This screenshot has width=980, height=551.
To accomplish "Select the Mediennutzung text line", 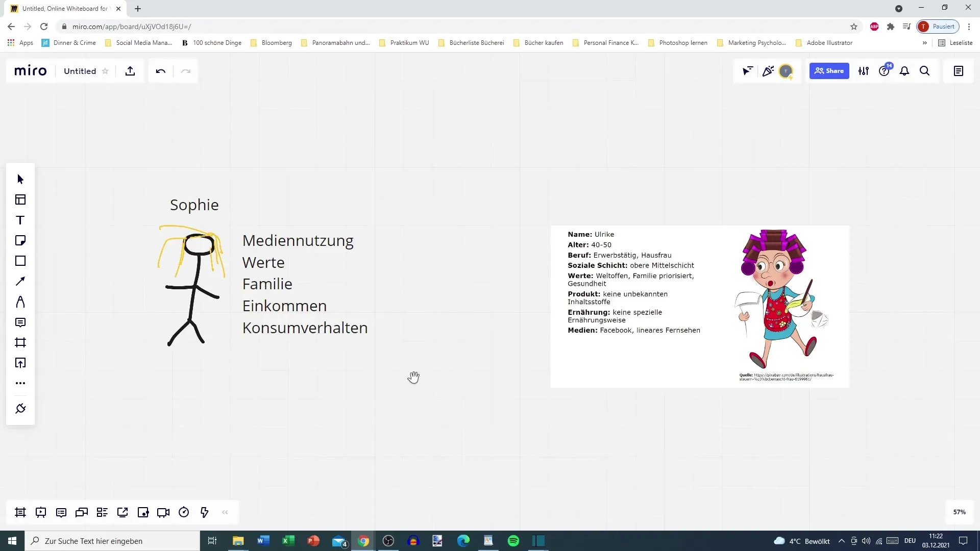I will coord(298,240).
